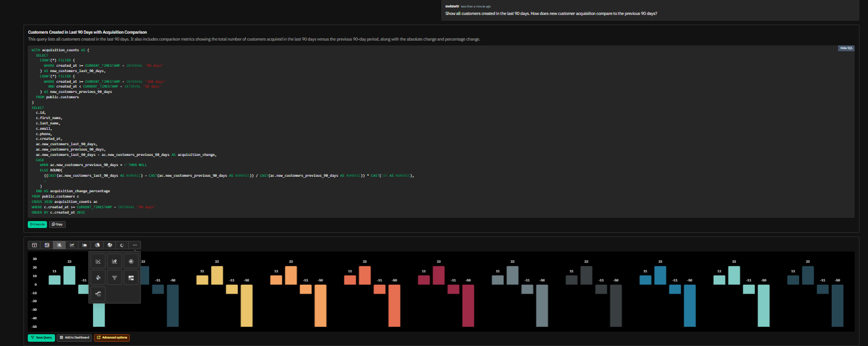Toggle the more chart types ellipsis
Screen dimensions: 868x346
click(x=135, y=245)
